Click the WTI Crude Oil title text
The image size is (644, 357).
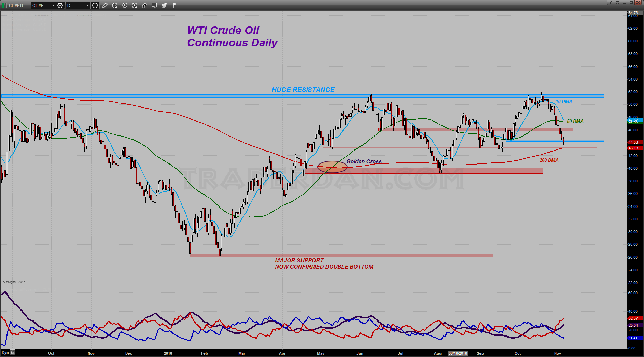[x=223, y=30]
